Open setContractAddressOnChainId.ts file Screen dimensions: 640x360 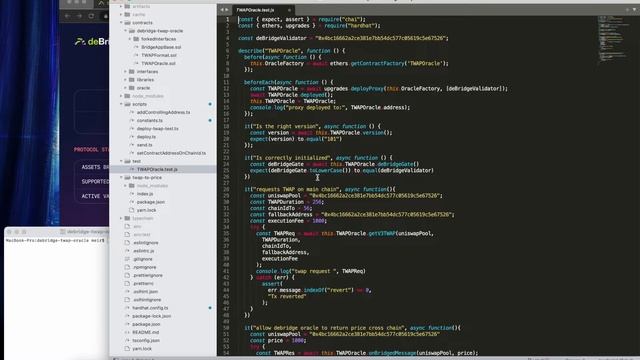click(x=171, y=153)
